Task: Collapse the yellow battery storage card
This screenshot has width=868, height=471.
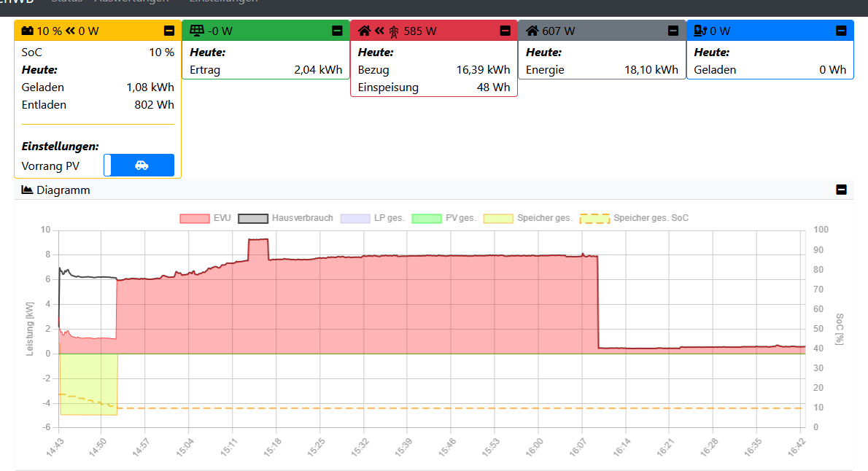Action: pos(169,31)
